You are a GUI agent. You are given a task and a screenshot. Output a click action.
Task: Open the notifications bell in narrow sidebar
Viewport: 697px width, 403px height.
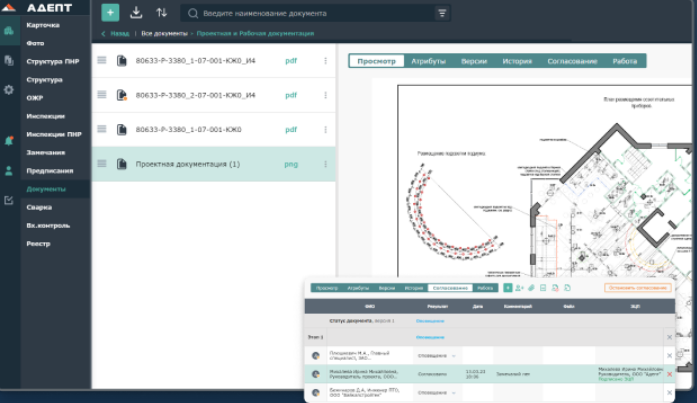[9, 141]
